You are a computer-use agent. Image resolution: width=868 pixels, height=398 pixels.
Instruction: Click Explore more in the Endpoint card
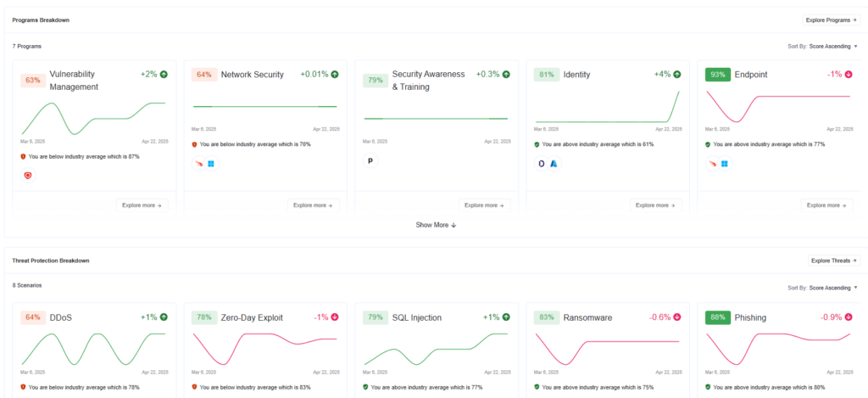pyautogui.click(x=827, y=205)
